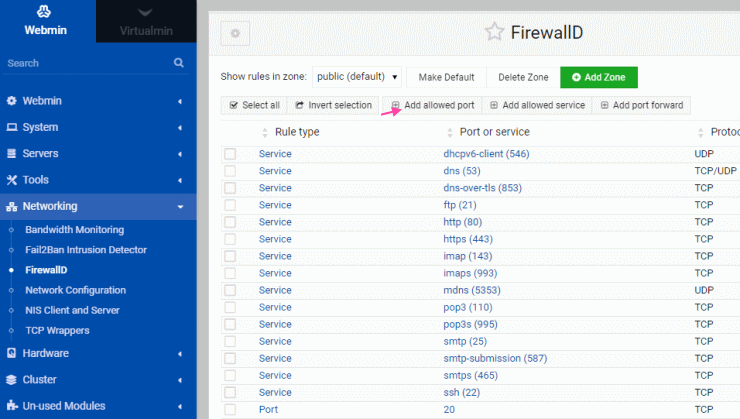The image size is (740, 419).
Task: Click the Webmin logo icon
Action: tap(44, 11)
